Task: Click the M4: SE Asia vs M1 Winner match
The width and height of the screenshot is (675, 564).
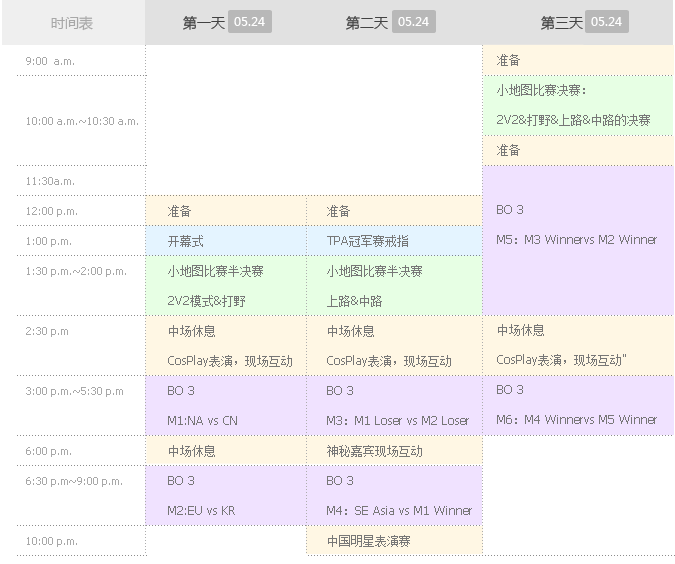Action: [399, 510]
